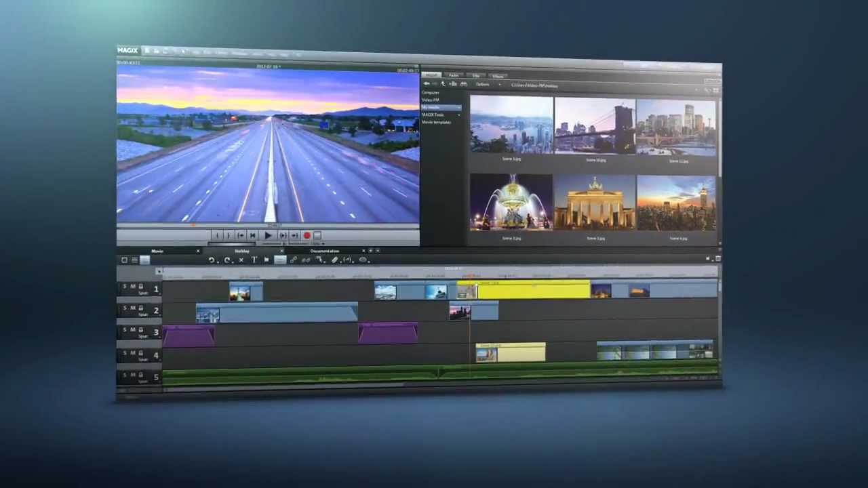Close the Documentation tab
Viewport: 868px width, 488px height.
coord(363,251)
